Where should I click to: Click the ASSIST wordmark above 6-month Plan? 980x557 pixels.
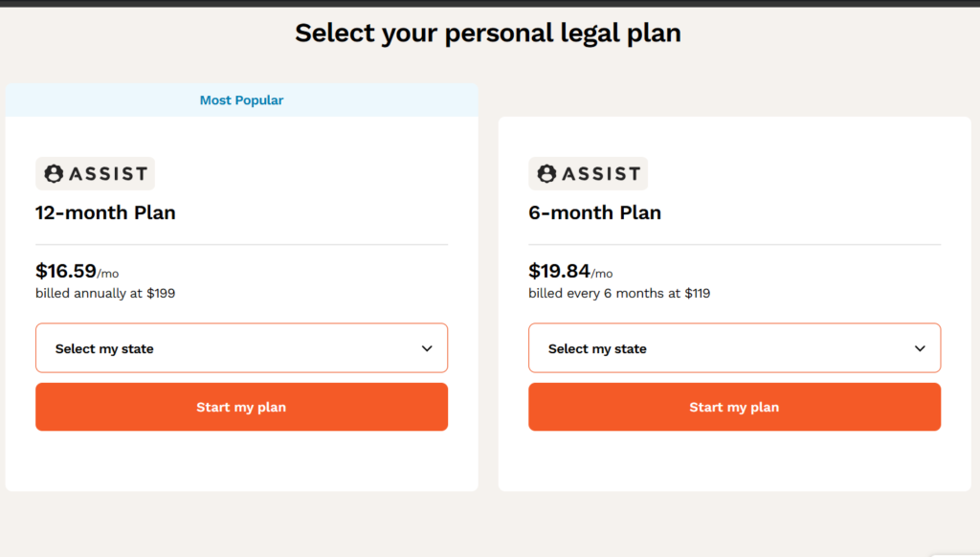click(x=601, y=174)
